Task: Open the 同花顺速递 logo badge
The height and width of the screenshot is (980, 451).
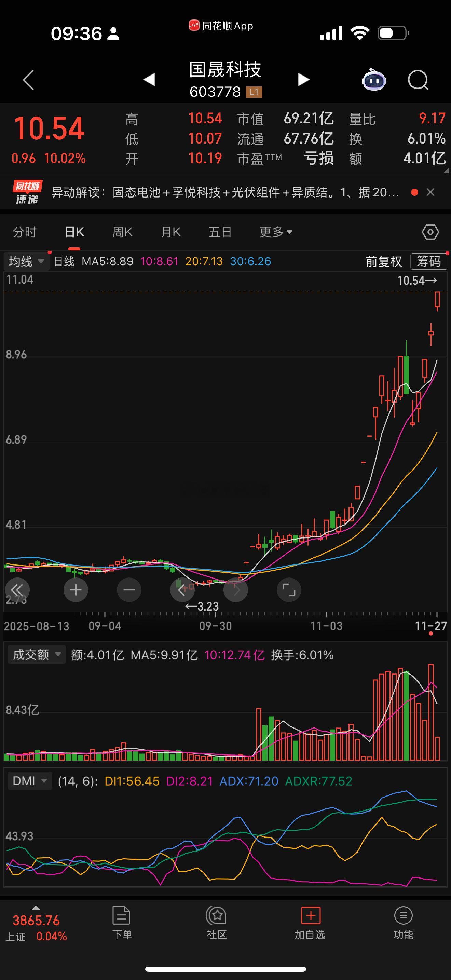Action: [x=27, y=192]
